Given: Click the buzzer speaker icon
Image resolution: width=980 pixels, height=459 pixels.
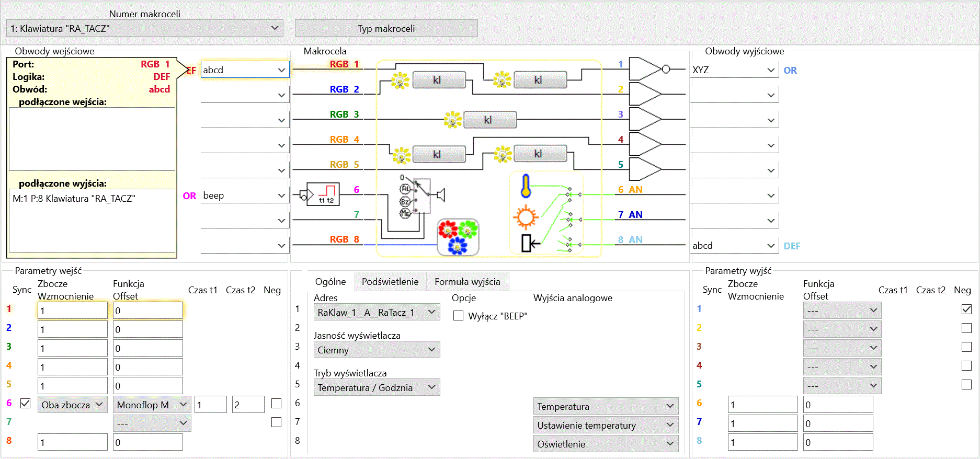Looking at the screenshot, I should click(x=441, y=195).
